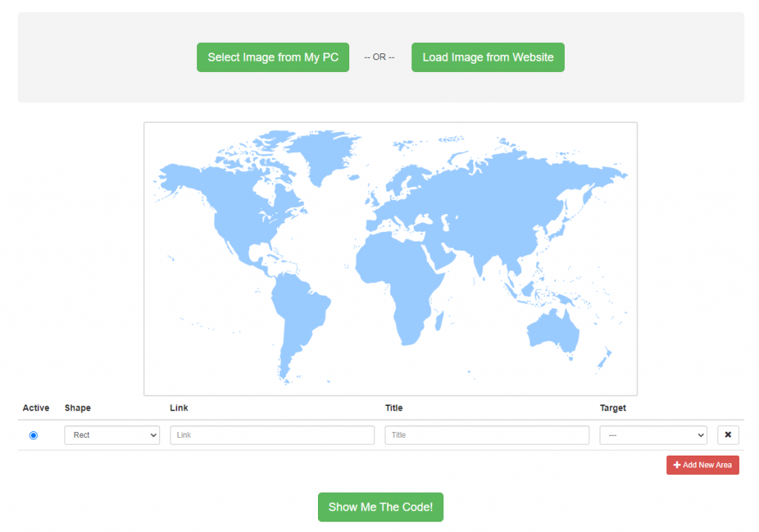759x532 pixels.
Task: Open the Target dropdown
Action: 653,435
